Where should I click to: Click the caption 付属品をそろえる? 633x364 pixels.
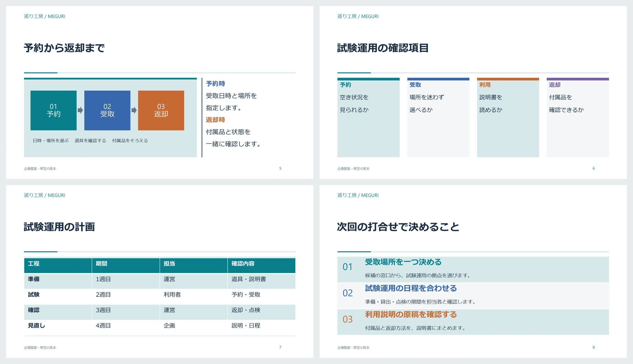click(x=130, y=141)
